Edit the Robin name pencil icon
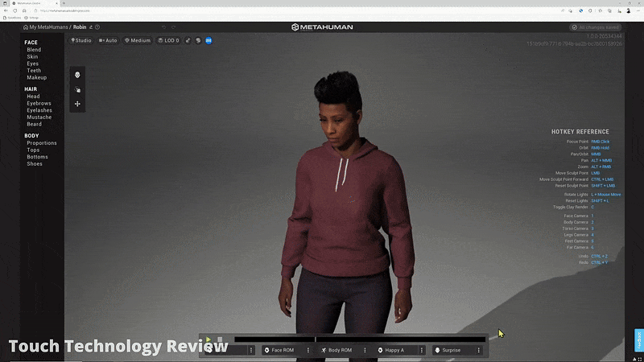This screenshot has height=362, width=644. pyautogui.click(x=91, y=27)
